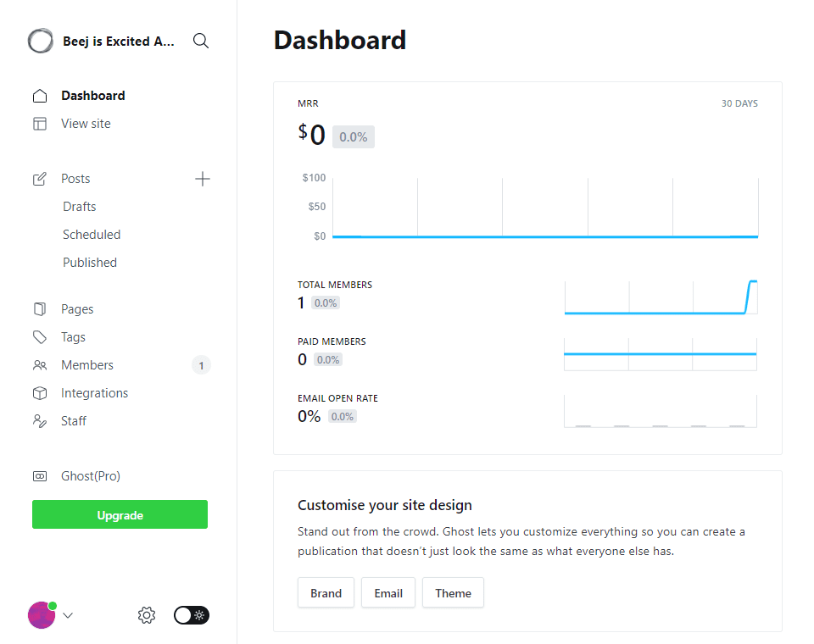Click the View site link
This screenshot has width=814, height=644.
pos(86,124)
